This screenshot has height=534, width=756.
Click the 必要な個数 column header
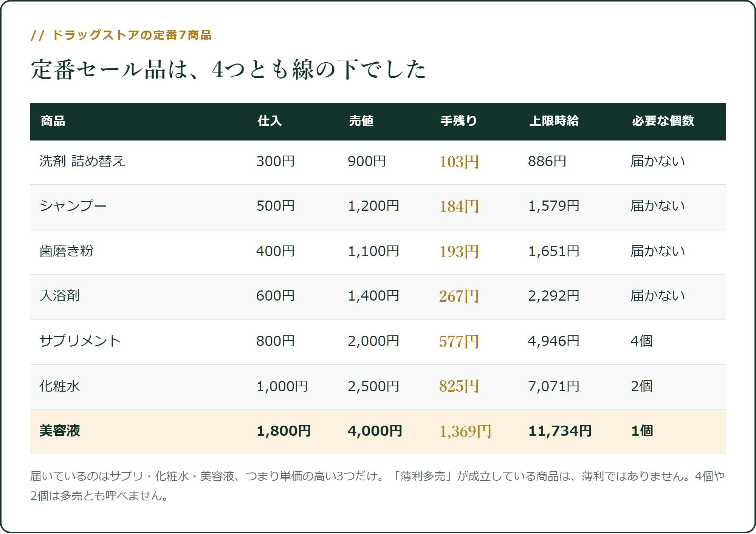[x=663, y=121]
